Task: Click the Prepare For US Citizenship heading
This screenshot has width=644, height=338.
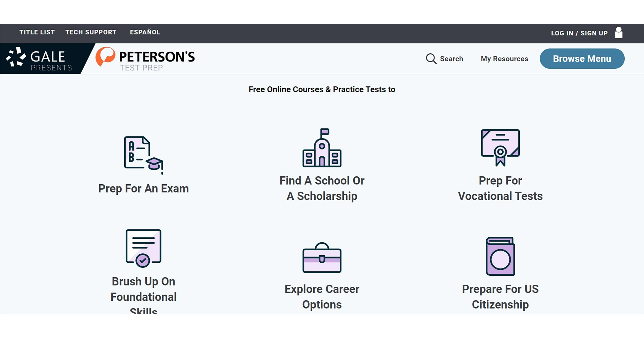Action: click(500, 297)
